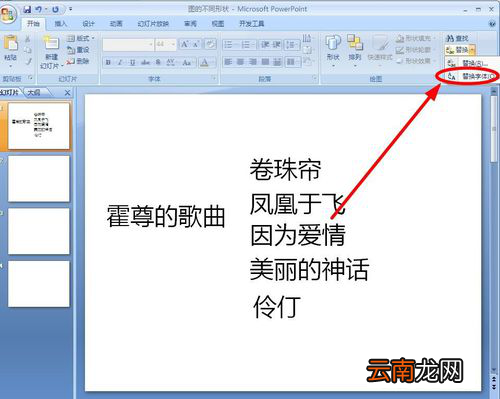Screen dimensions: 500x399
Task: Click the 替换 replace button
Action: (x=457, y=50)
